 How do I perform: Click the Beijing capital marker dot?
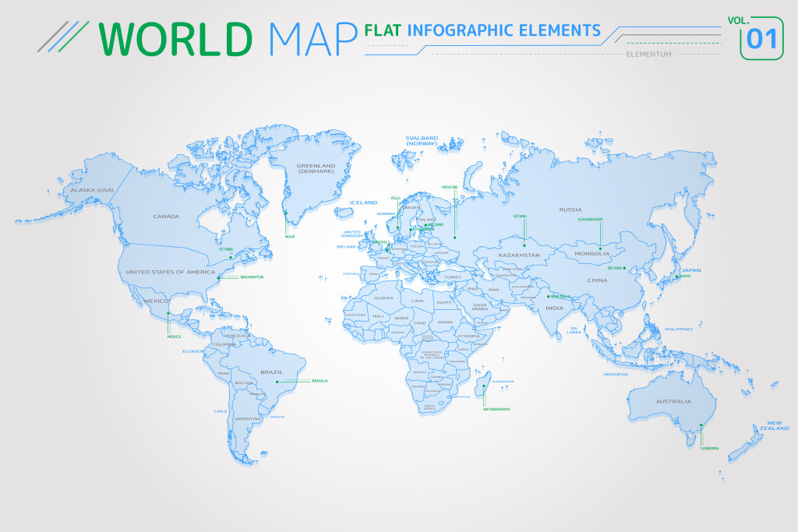coord(624,268)
